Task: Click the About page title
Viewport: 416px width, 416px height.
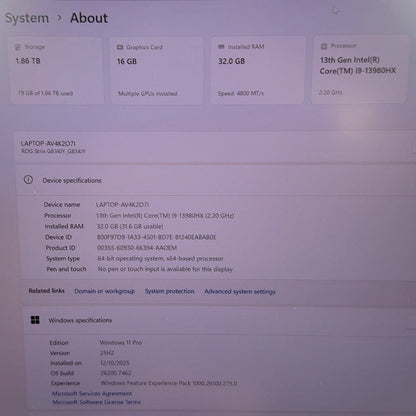Action: pos(89,18)
